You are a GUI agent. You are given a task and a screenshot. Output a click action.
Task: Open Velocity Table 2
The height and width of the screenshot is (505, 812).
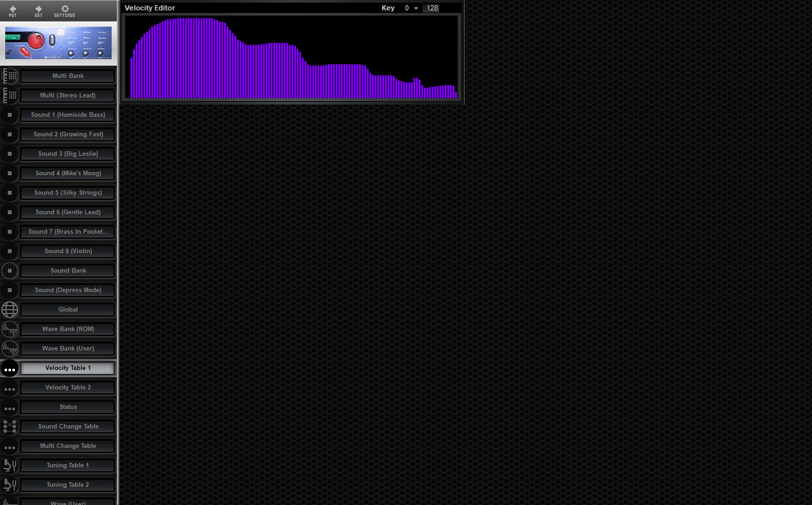pos(68,388)
